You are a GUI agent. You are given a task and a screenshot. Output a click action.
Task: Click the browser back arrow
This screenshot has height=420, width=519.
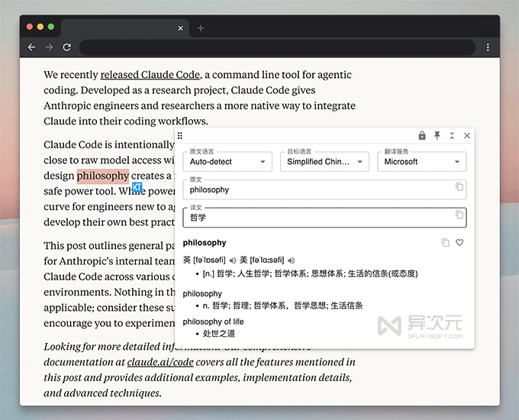point(31,47)
